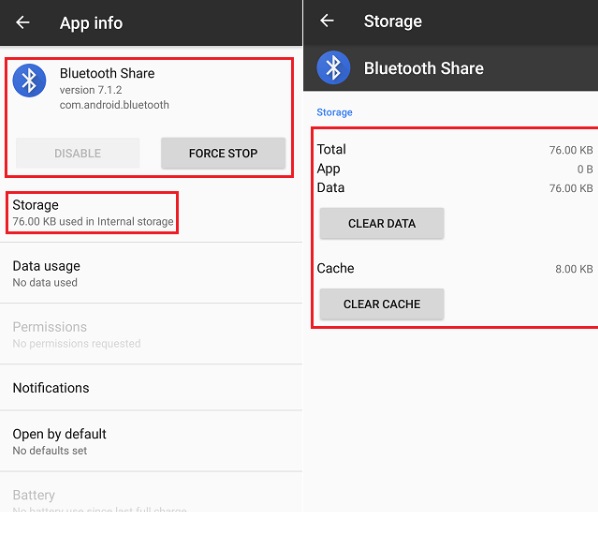Clear data for Bluetooth Share

382,223
